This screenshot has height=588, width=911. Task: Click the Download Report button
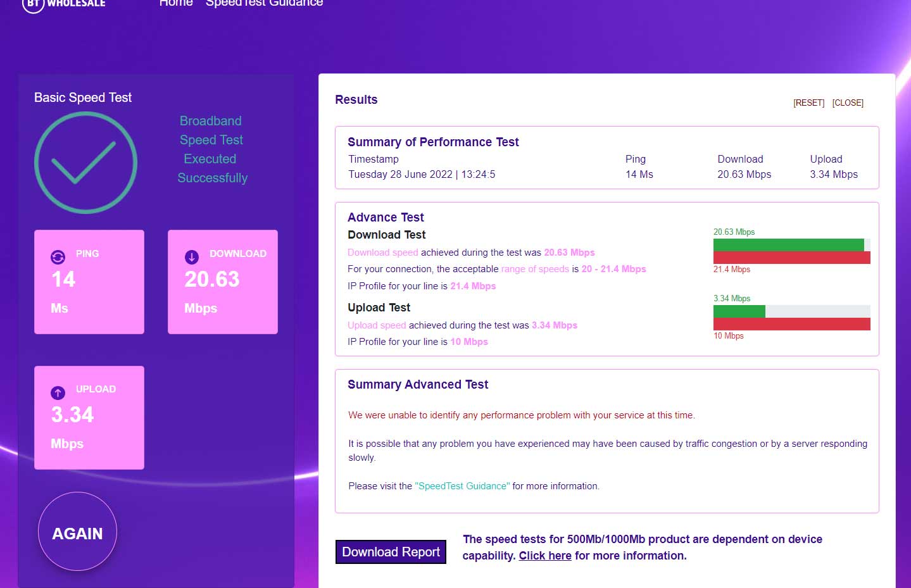tap(391, 552)
